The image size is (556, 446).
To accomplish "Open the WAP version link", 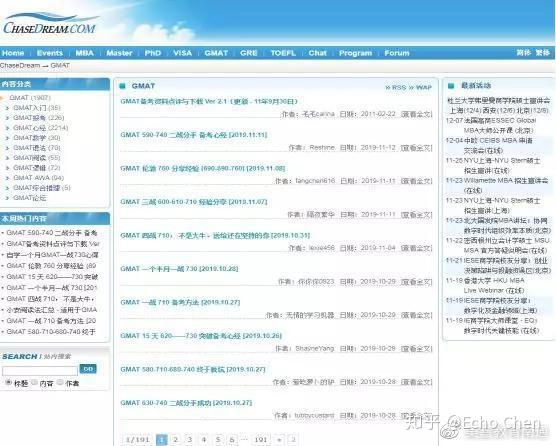I will tap(421, 87).
